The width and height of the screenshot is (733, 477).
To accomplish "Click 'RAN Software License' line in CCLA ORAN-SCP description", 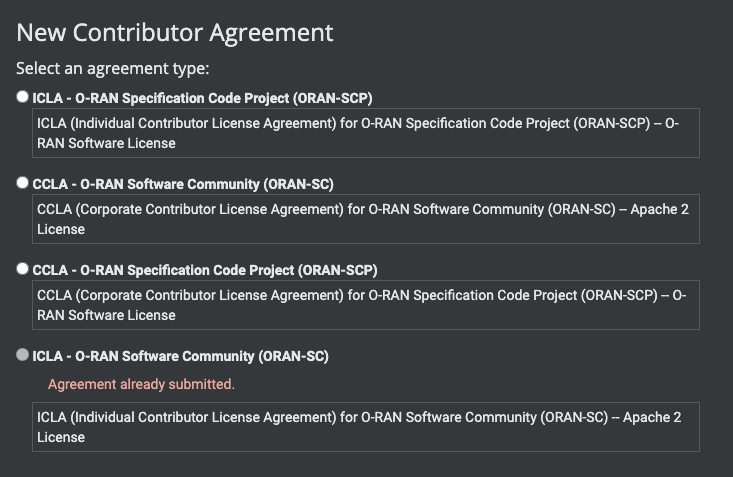I will pyautogui.click(x=106, y=316).
